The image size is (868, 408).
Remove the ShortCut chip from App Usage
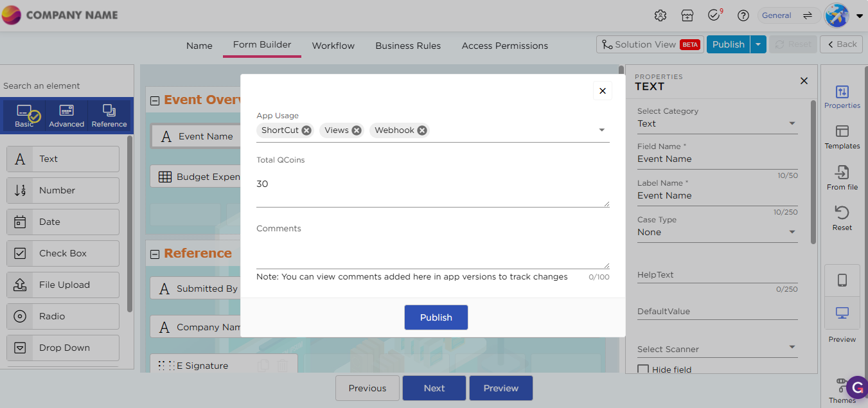[306, 130]
